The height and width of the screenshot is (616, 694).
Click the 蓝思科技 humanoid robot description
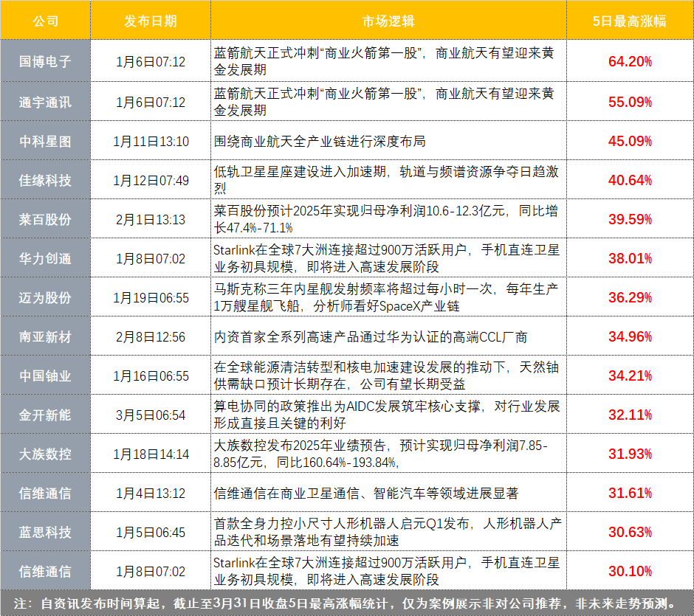coord(388,532)
